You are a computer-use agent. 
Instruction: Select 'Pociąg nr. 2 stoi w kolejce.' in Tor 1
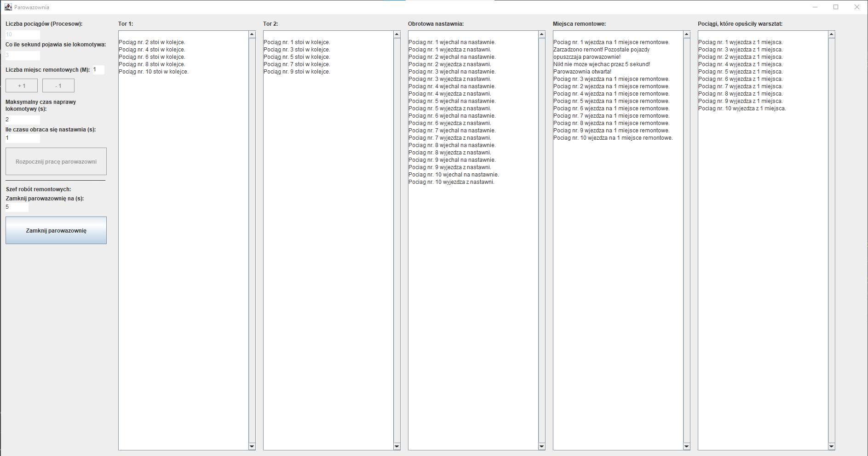click(x=152, y=42)
